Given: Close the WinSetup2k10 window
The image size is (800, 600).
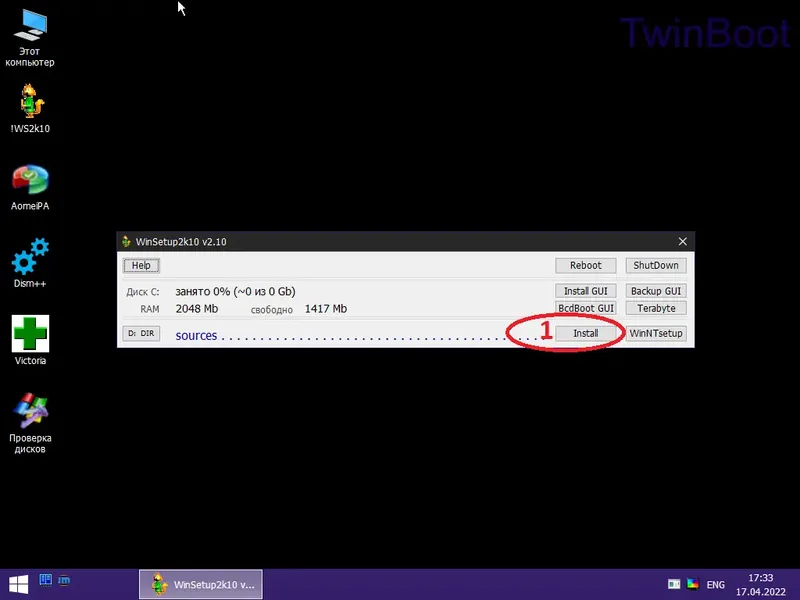Looking at the screenshot, I should 683,241.
